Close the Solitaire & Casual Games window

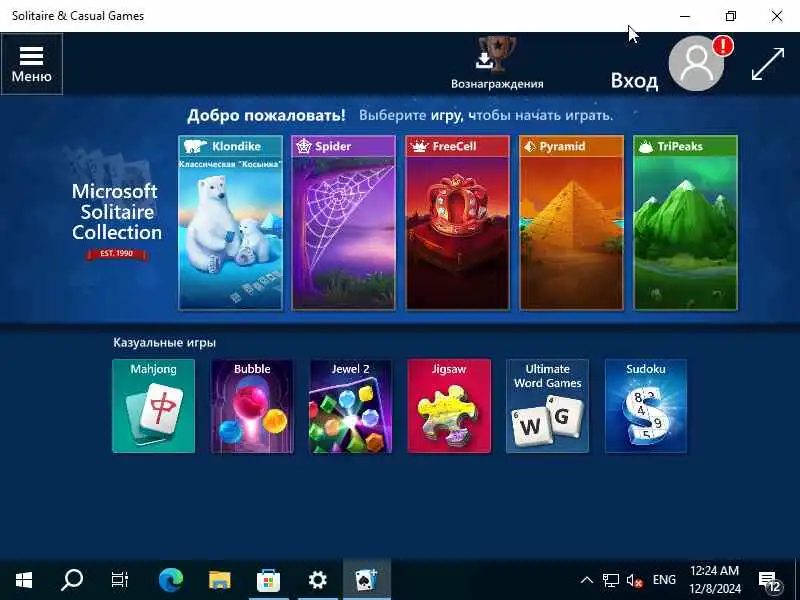point(777,16)
